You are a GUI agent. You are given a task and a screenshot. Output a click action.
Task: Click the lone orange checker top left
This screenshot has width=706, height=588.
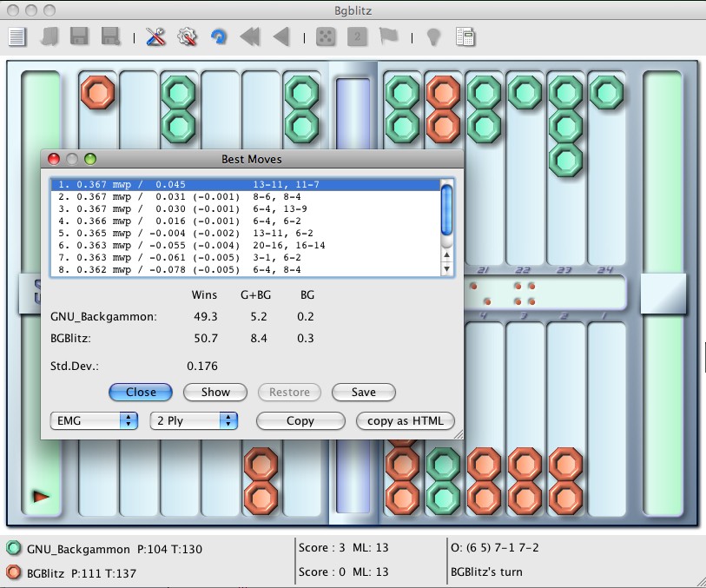pos(98,92)
